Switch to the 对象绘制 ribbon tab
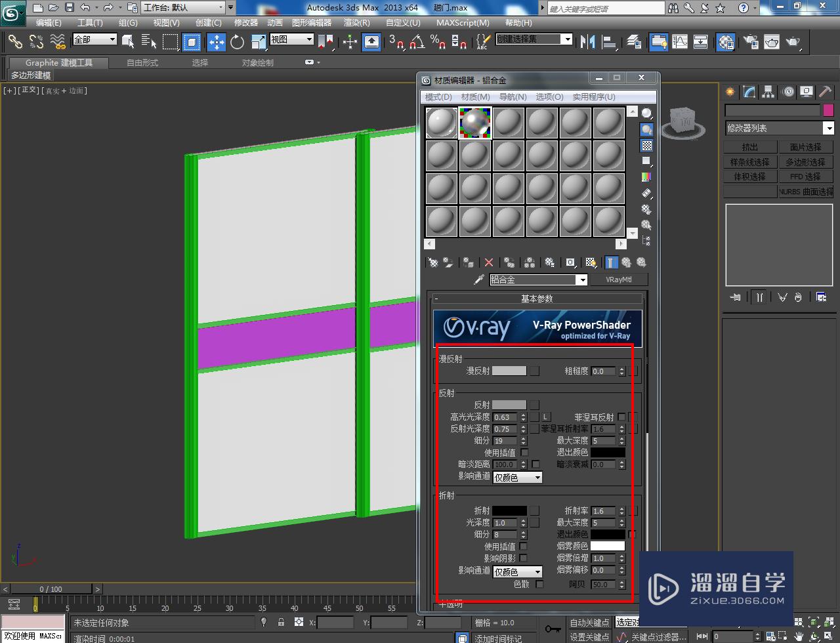This screenshot has width=840, height=643. (x=258, y=63)
